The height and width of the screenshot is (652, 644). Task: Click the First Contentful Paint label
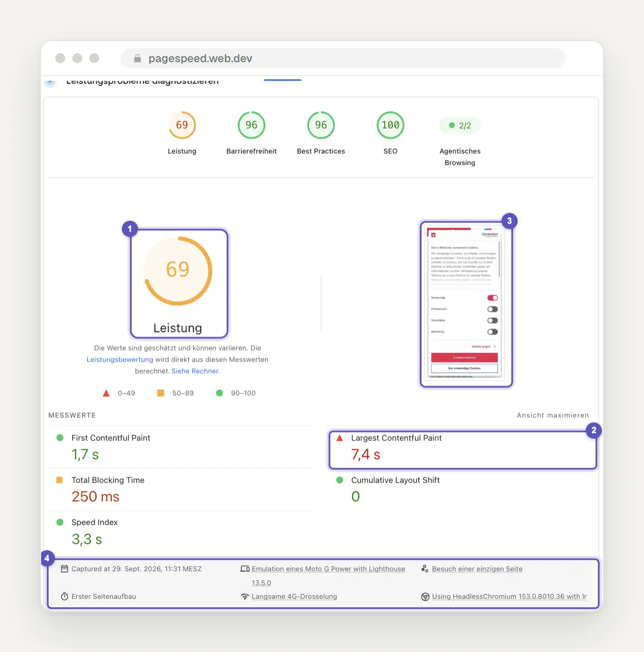click(111, 438)
